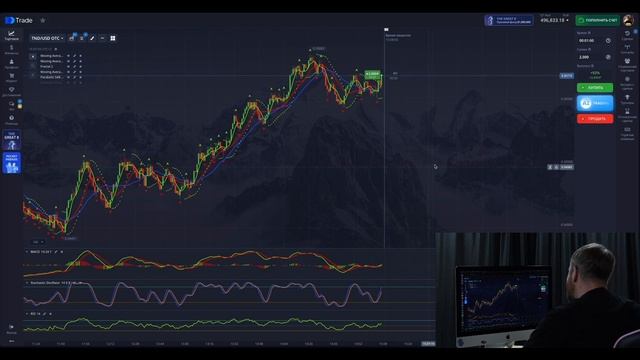This screenshot has width=640, height=360.
Task: Collapse the RSI 14 panel chevron
Action: click(x=27, y=314)
